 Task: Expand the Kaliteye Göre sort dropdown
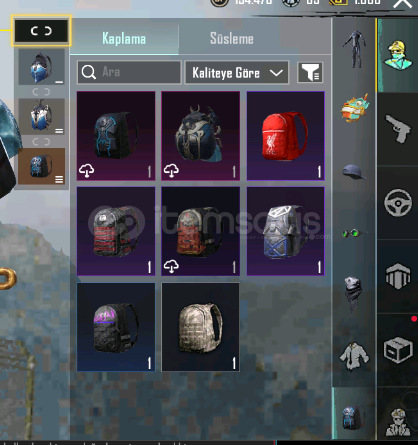pos(237,72)
